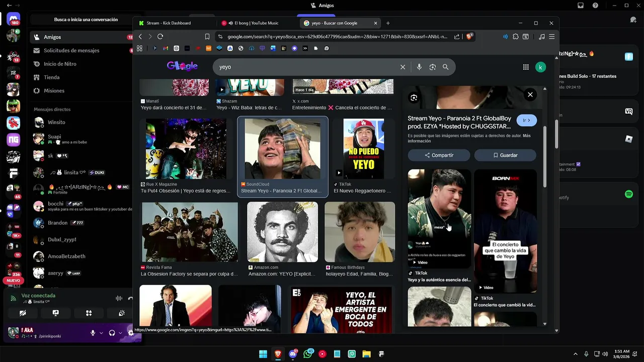Share this page via address bar icon
This screenshot has width=644, height=362.
coord(457,37)
